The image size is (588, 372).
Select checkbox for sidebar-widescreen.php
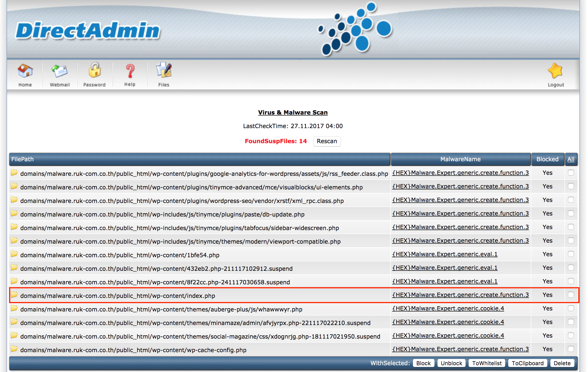point(571,227)
